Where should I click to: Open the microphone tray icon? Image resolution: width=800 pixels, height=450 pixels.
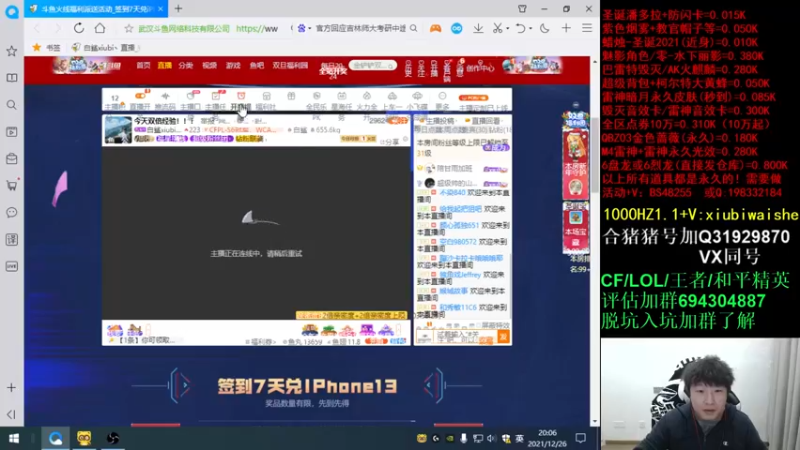463,438
